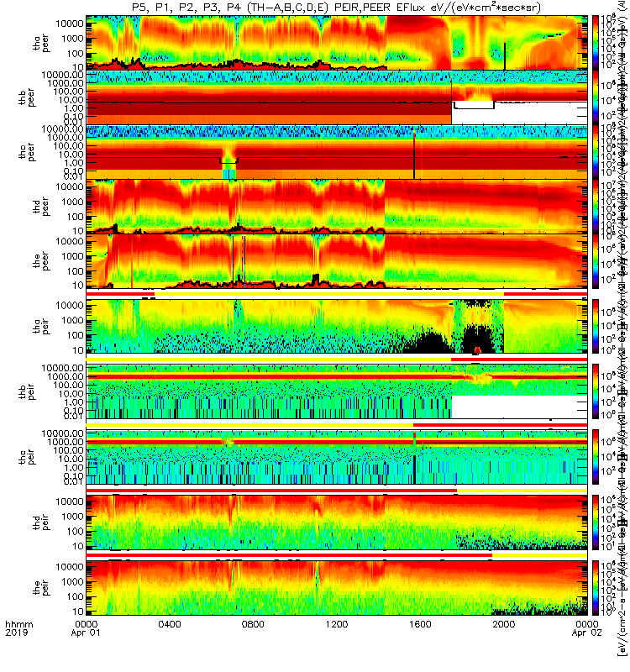Click the thc peer color scale bar
This screenshot has height=672, width=630.
[x=596, y=152]
